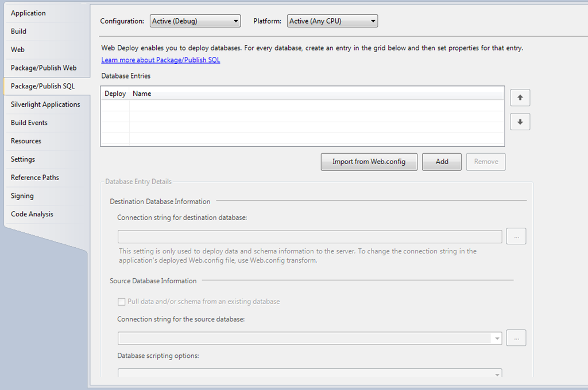Screen dimensions: 588x390
Task: Open the Platform dropdown
Action: click(332, 21)
